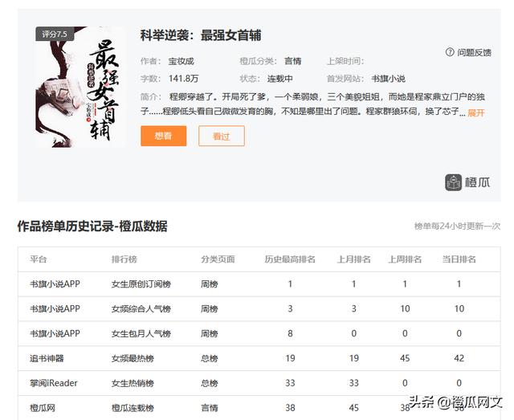514x420 pixels.
Task: Select the 141.8万 word count value
Action: click(184, 79)
